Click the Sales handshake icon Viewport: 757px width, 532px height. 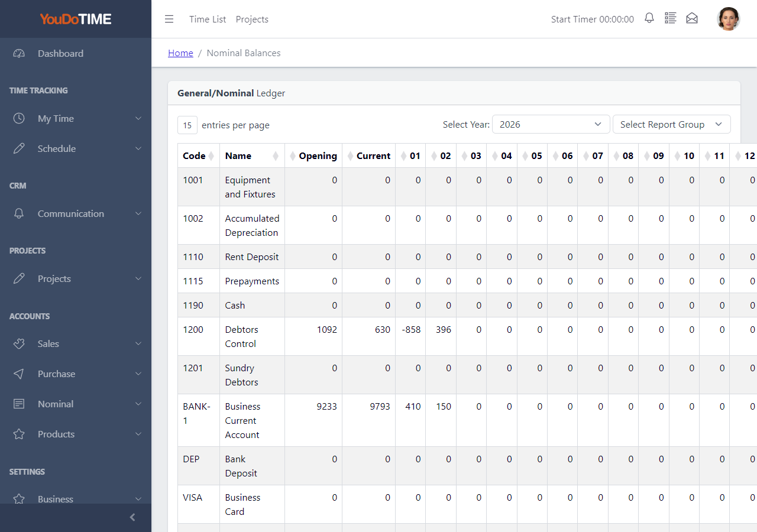(19, 343)
